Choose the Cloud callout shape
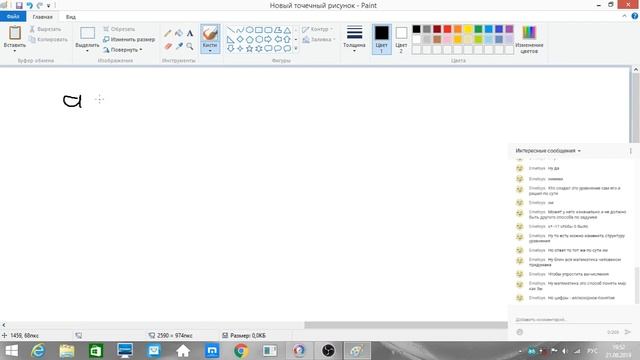Image resolution: width=640 pixels, height=360 pixels. tap(287, 49)
